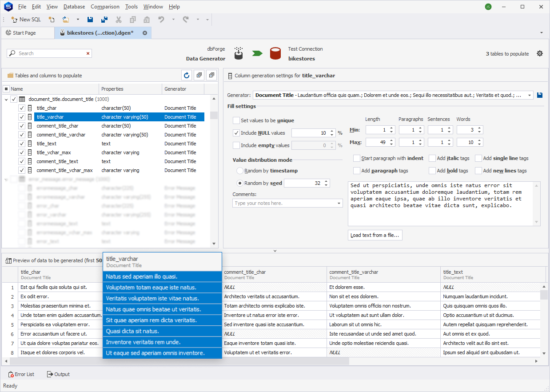
Task: Select the title_text column row
Action: click(119, 144)
